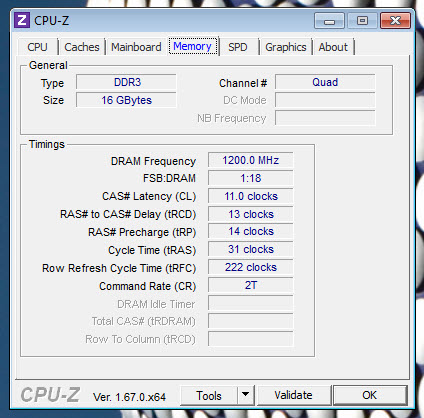Viewport: 424px width, 418px height.
Task: Click the empty Row To Column (tRCD) field
Action: (x=251, y=339)
